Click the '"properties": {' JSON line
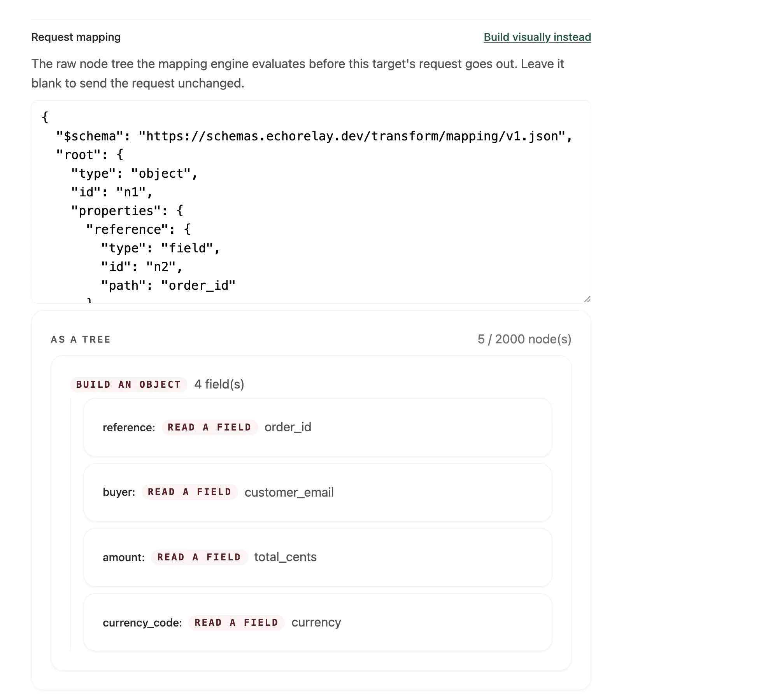Image resolution: width=775 pixels, height=700 pixels. click(127, 211)
